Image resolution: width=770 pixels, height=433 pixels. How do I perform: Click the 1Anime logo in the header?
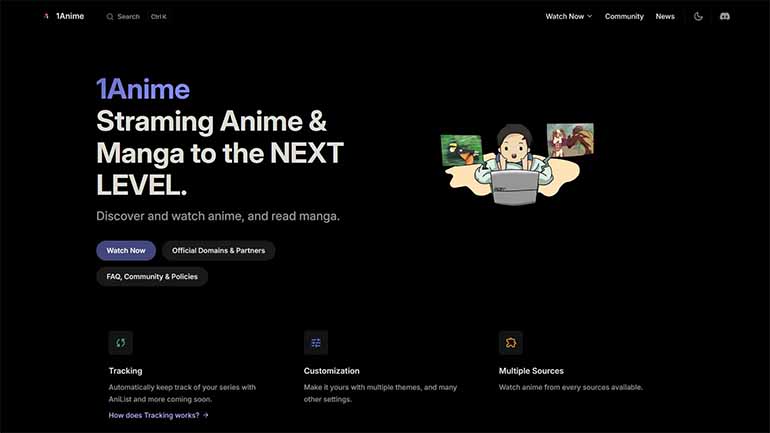46,16
